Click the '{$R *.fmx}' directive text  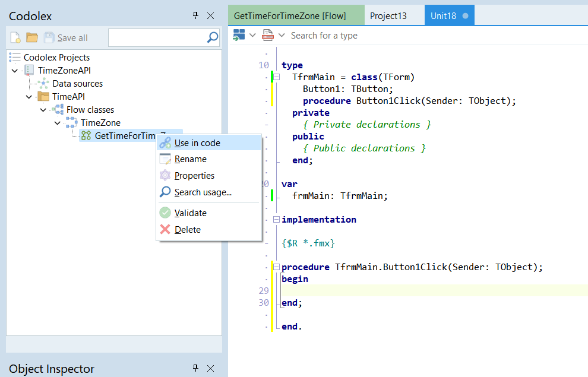coord(308,243)
